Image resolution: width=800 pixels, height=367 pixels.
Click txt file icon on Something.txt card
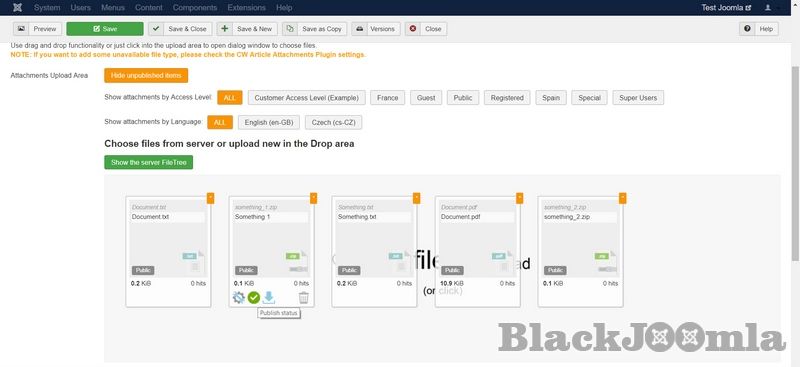coord(400,261)
